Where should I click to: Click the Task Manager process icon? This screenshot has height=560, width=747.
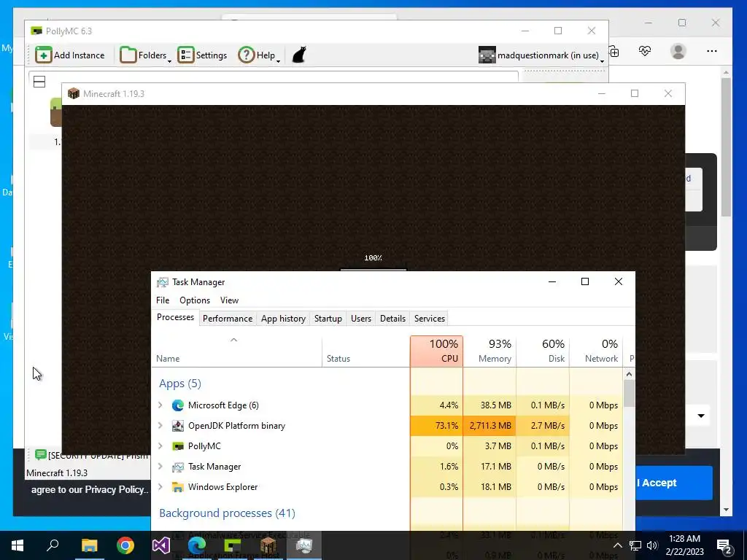click(x=178, y=467)
